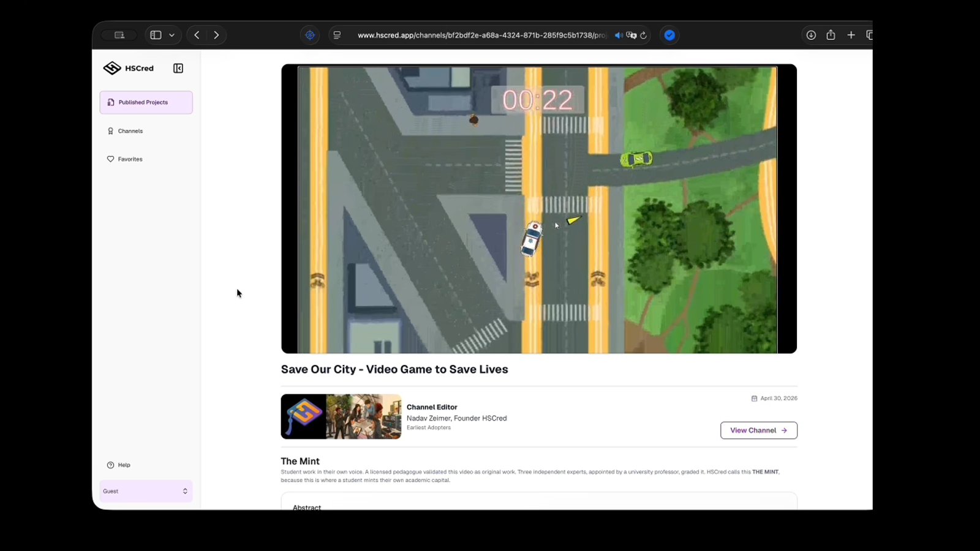
Task: Click the Abstract card heading
Action: pos(307,507)
